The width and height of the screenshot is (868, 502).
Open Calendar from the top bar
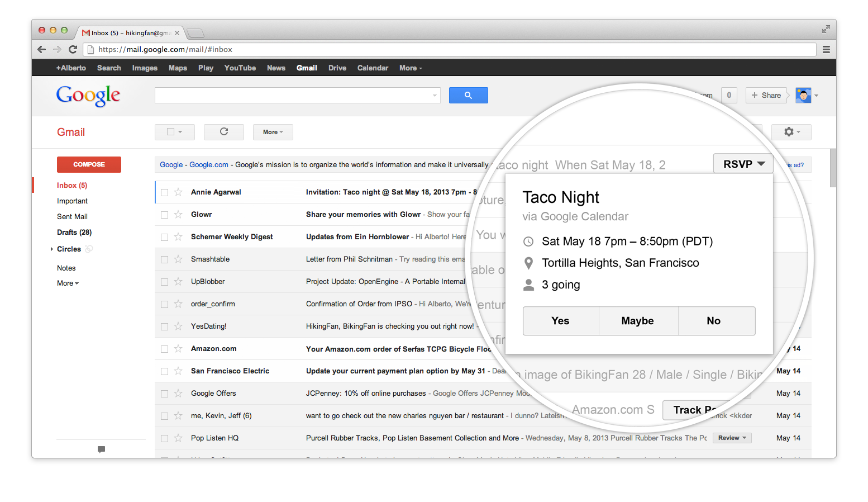pos(373,68)
